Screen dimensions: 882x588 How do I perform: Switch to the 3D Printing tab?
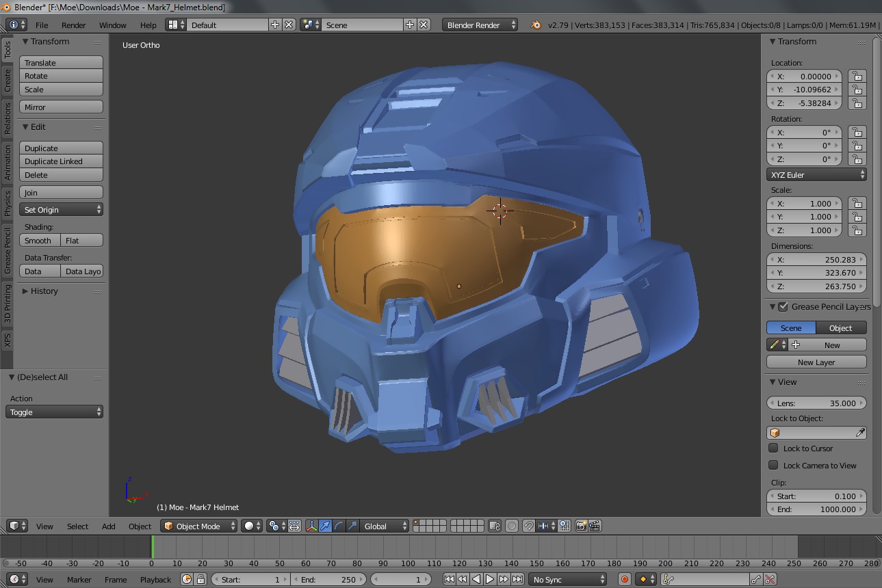8,304
